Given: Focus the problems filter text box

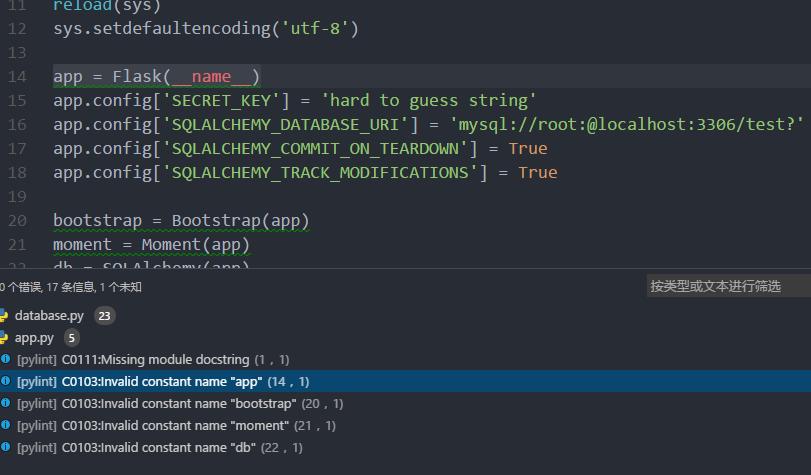Looking at the screenshot, I should [727, 286].
